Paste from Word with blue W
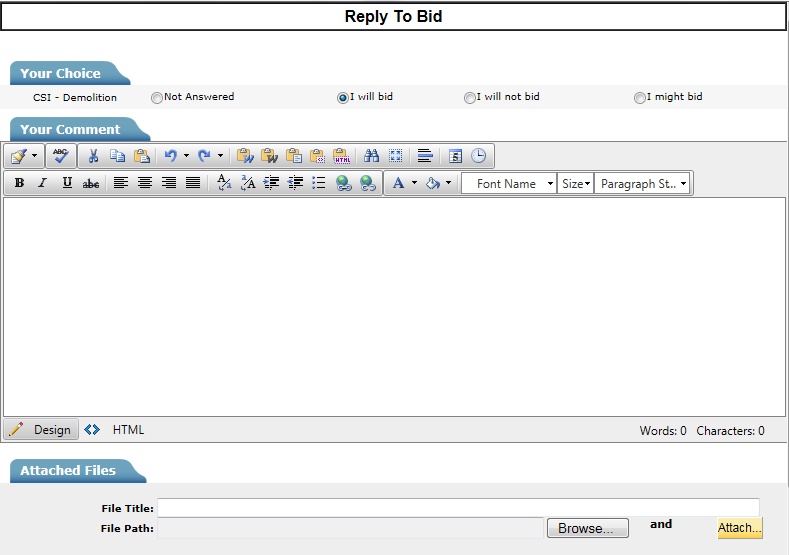The height and width of the screenshot is (555, 789). (x=245, y=156)
